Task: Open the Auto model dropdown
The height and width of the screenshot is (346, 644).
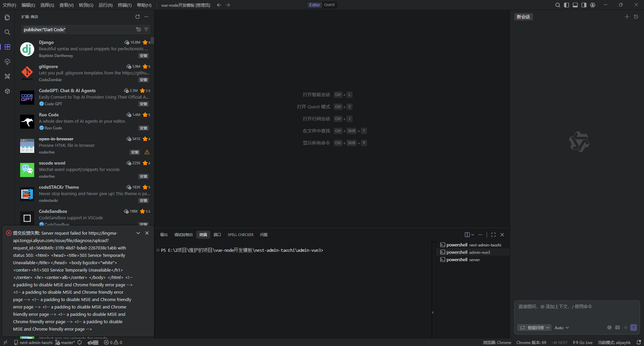Action: [x=562, y=328]
